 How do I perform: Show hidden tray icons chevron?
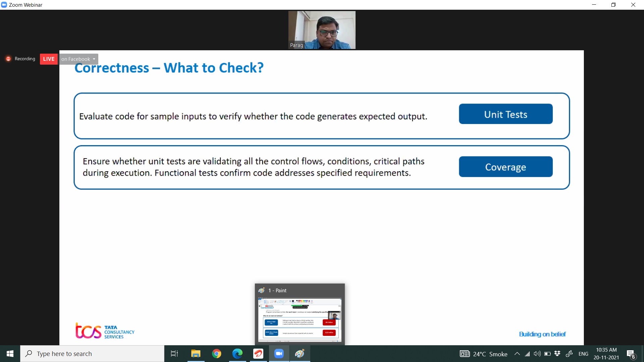click(517, 354)
